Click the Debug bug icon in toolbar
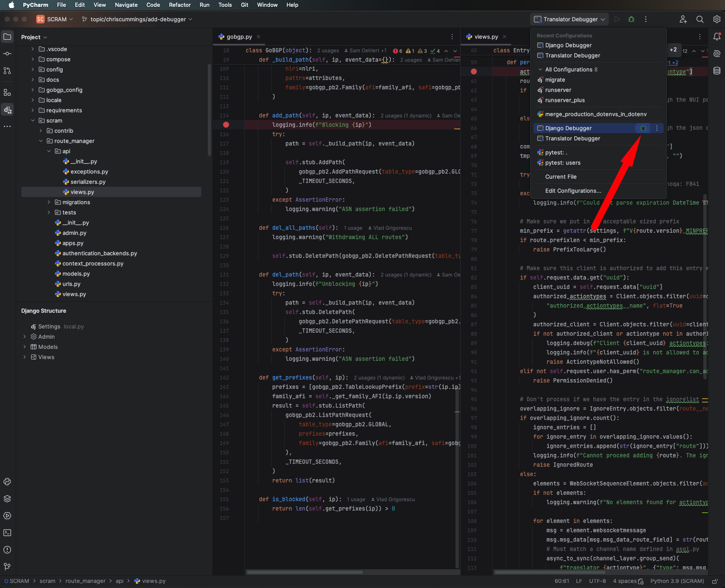Image resolution: width=725 pixels, height=588 pixels. coord(631,19)
